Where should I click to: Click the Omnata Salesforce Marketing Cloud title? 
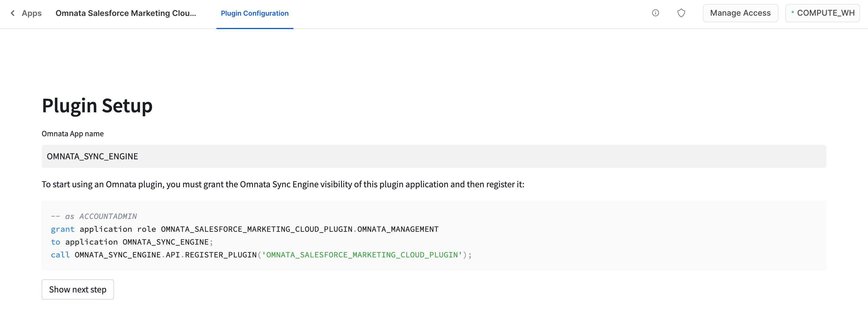click(125, 13)
